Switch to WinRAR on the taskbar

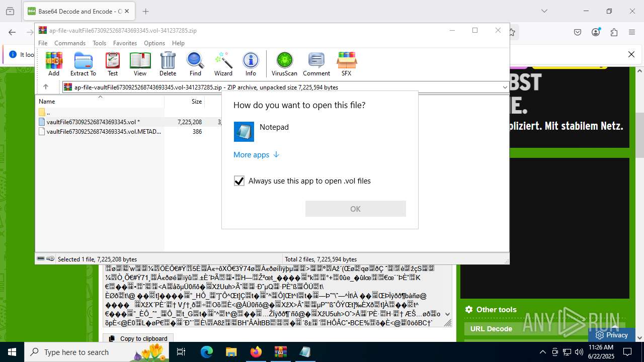coord(280,352)
